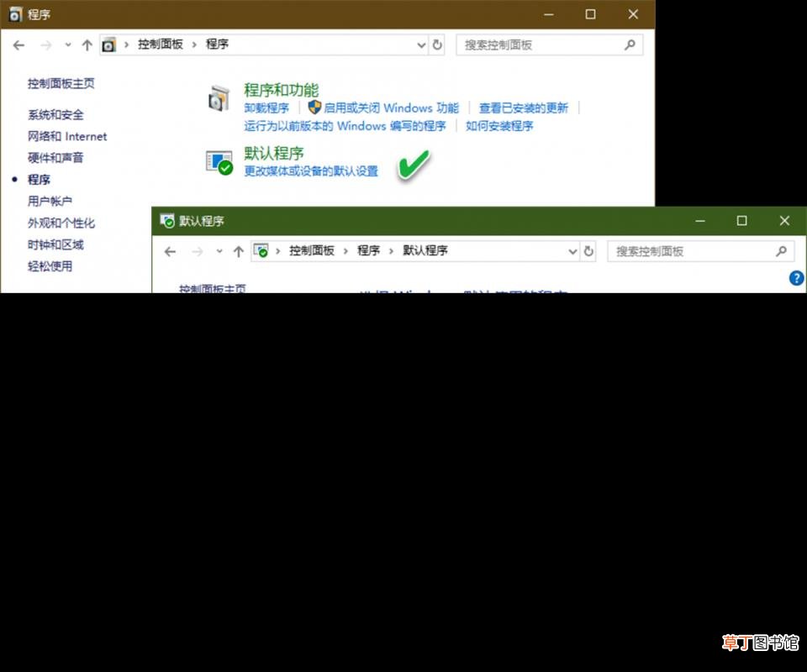This screenshot has height=672, width=807.
Task: Click the 默认程序 icon
Action: pos(219,162)
